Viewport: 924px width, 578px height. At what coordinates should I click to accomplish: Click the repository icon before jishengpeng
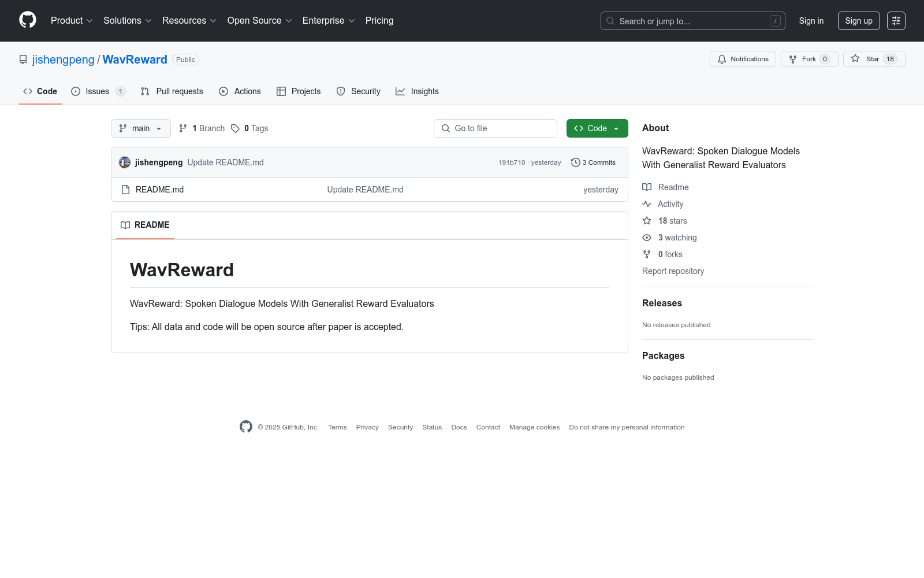point(23,60)
